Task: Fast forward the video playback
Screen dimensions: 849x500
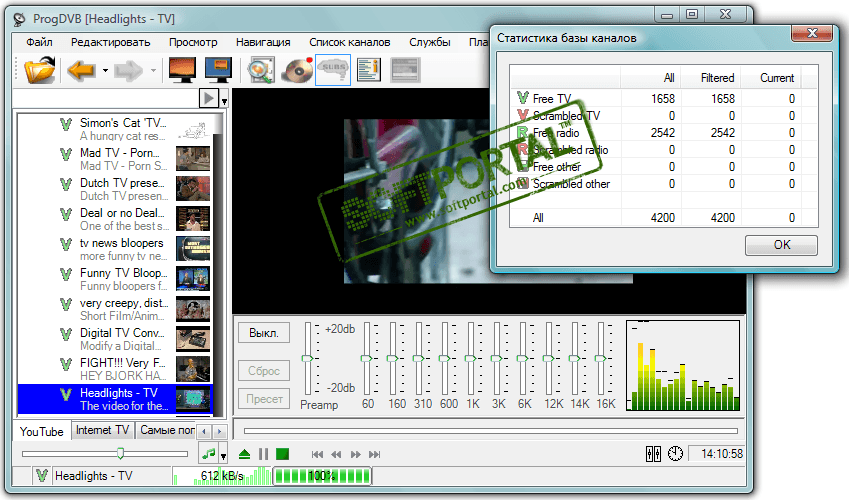Action: [355, 454]
